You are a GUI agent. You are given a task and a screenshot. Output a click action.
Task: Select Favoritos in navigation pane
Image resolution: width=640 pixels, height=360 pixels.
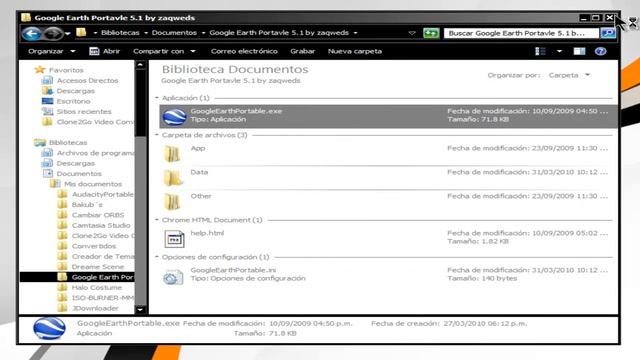click(x=66, y=70)
